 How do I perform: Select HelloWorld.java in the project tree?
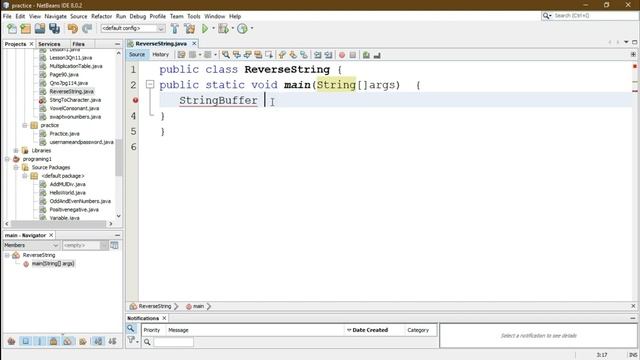pyautogui.click(x=67, y=193)
